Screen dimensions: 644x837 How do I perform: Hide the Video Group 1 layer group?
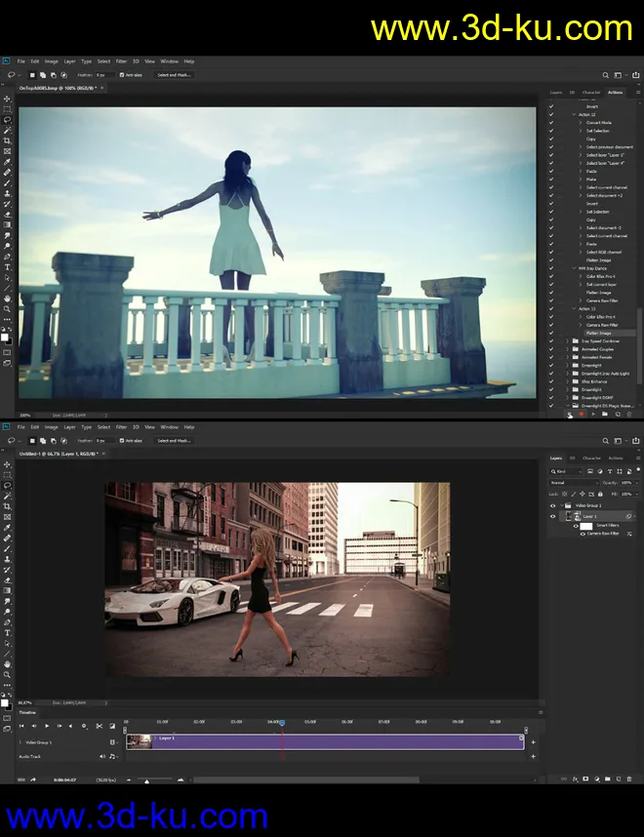click(552, 505)
